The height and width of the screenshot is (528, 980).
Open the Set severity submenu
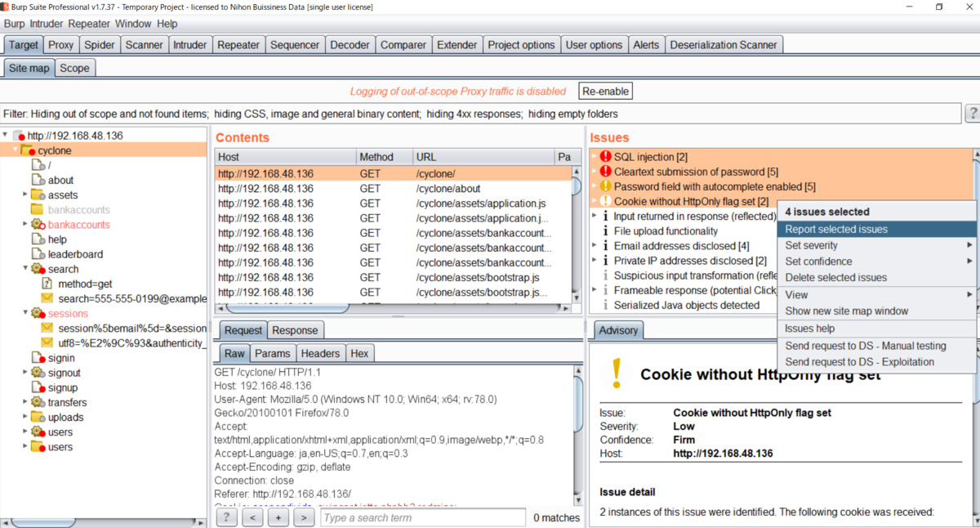[876, 245]
